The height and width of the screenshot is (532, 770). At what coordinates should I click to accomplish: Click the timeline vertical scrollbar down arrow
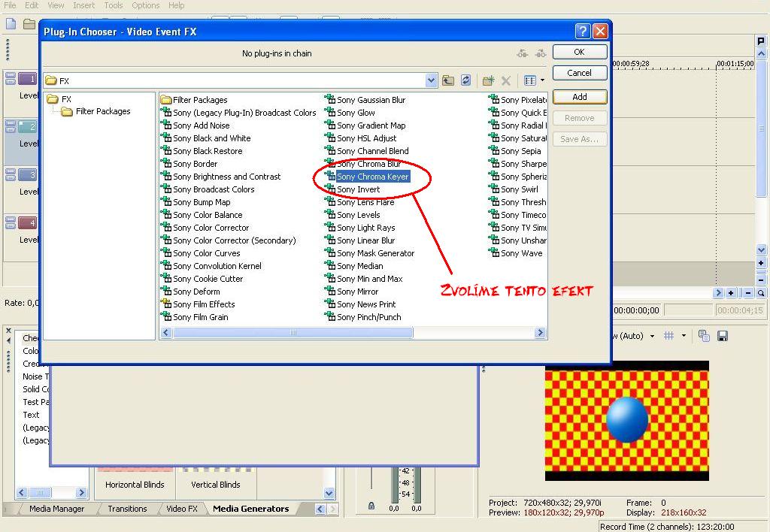coord(761,250)
